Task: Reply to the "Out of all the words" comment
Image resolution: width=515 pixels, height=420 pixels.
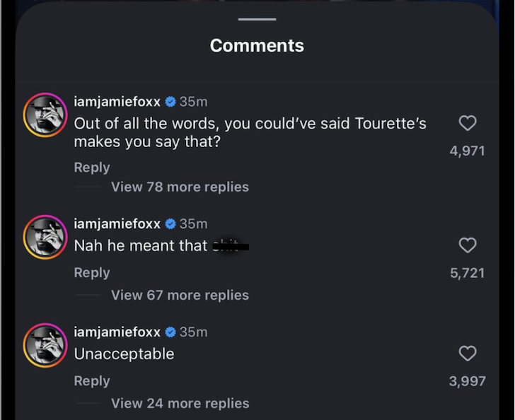Action: point(92,168)
